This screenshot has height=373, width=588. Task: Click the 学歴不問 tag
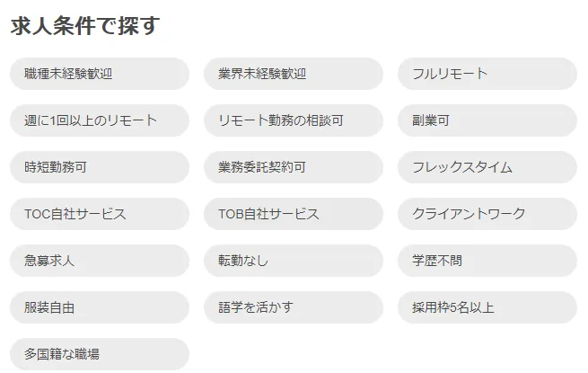(487, 261)
